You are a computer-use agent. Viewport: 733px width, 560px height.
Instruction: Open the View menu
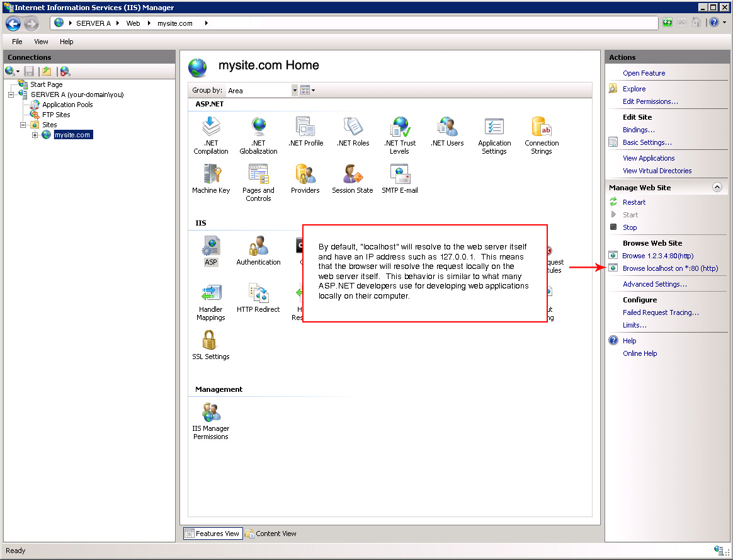(x=41, y=42)
